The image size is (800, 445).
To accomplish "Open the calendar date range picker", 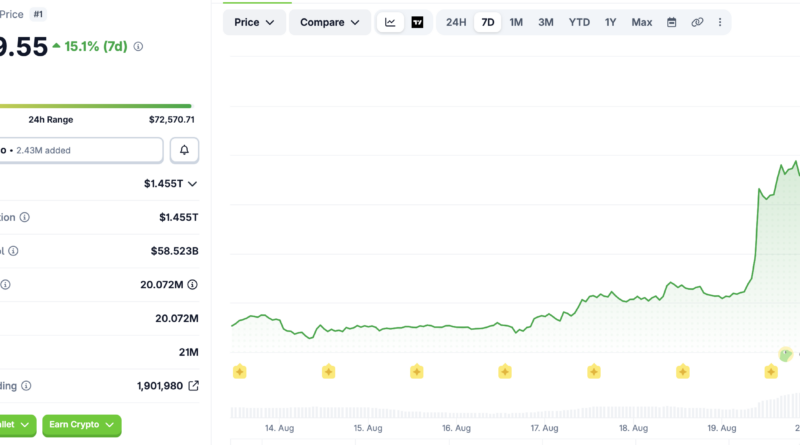I will (671, 22).
